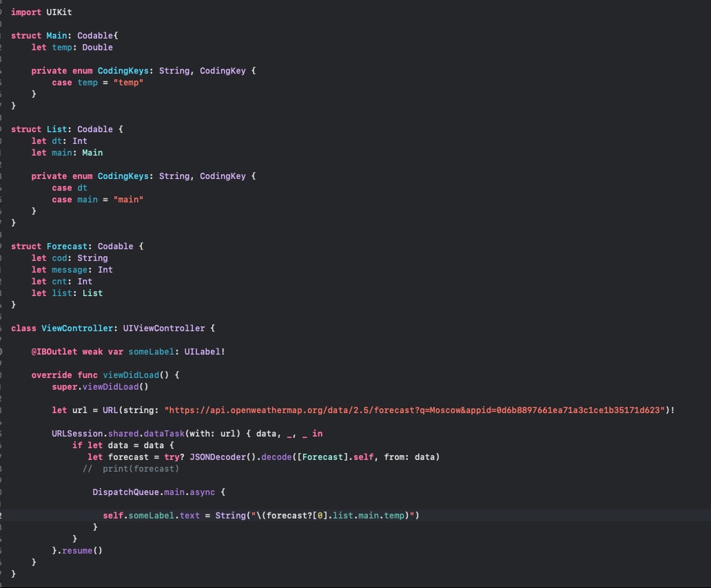Click 'self.someLabel.text' in the highlighted line
The image size is (711, 588).
coord(151,516)
